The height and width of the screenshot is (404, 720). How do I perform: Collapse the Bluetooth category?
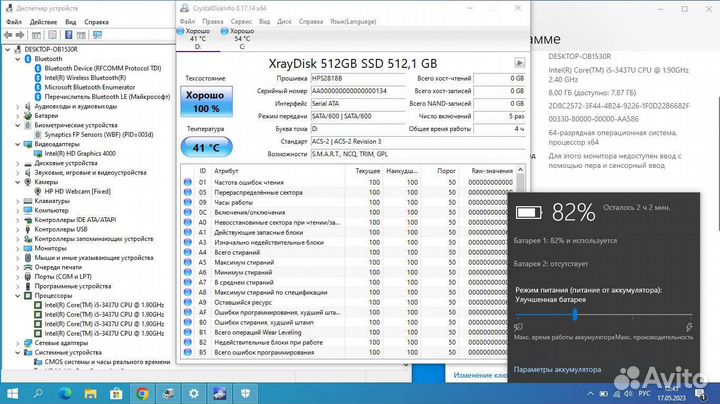point(17,59)
